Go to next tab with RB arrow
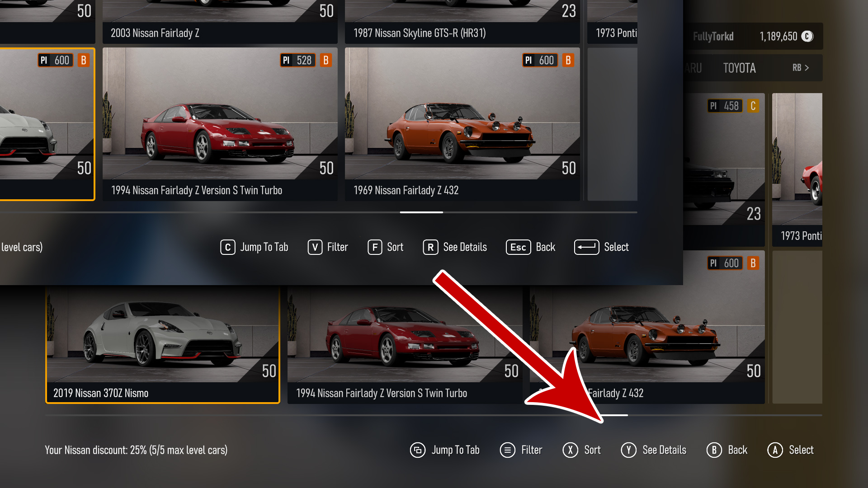Viewport: 868px width, 488px height. (801, 68)
